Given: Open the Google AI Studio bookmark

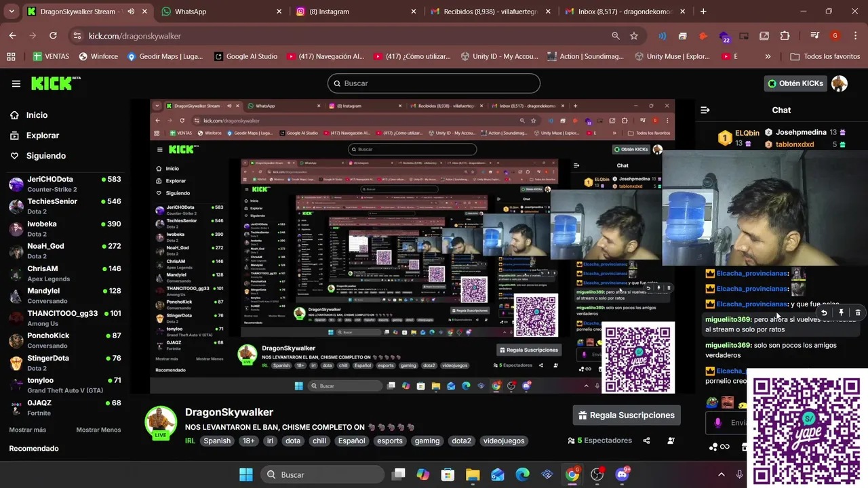Looking at the screenshot, I should (245, 56).
